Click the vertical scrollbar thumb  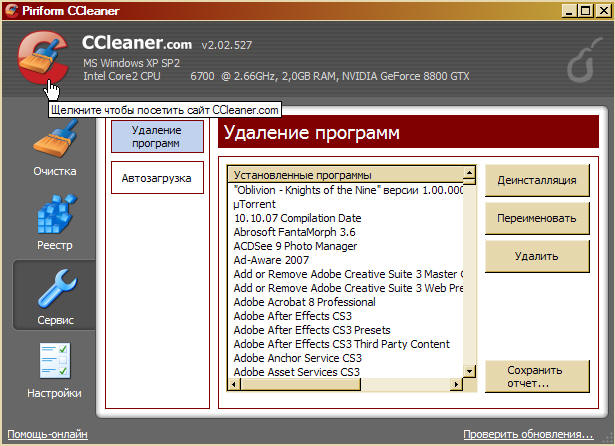pos(469,182)
